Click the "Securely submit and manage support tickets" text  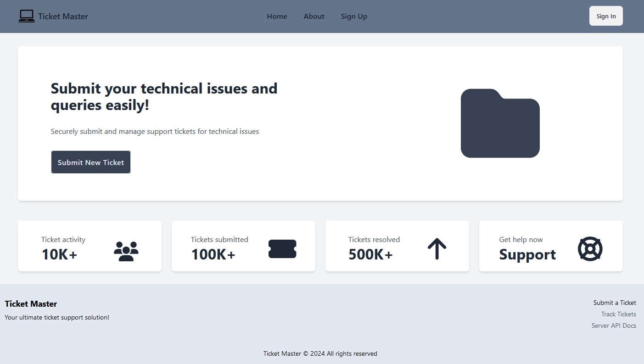pos(155,132)
